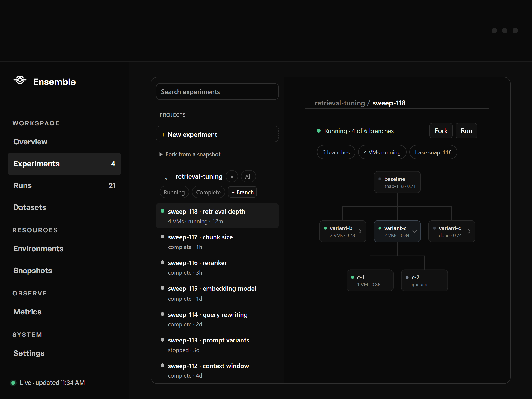This screenshot has width=532, height=399.
Task: Select sweep-116 · reranker
Action: 217,267
